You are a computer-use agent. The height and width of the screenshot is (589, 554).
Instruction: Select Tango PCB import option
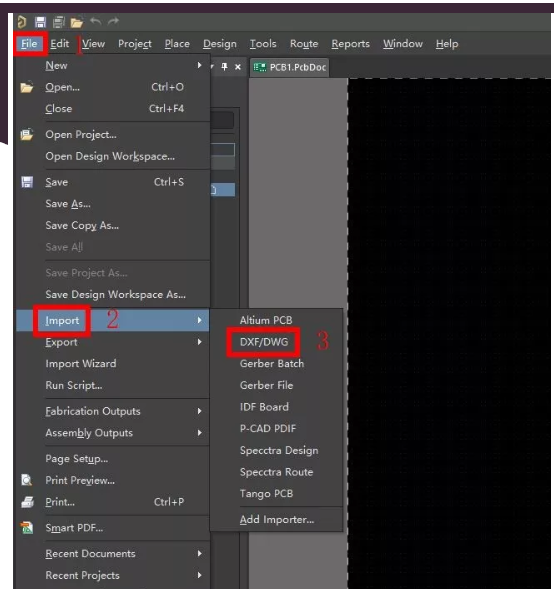click(x=276, y=494)
